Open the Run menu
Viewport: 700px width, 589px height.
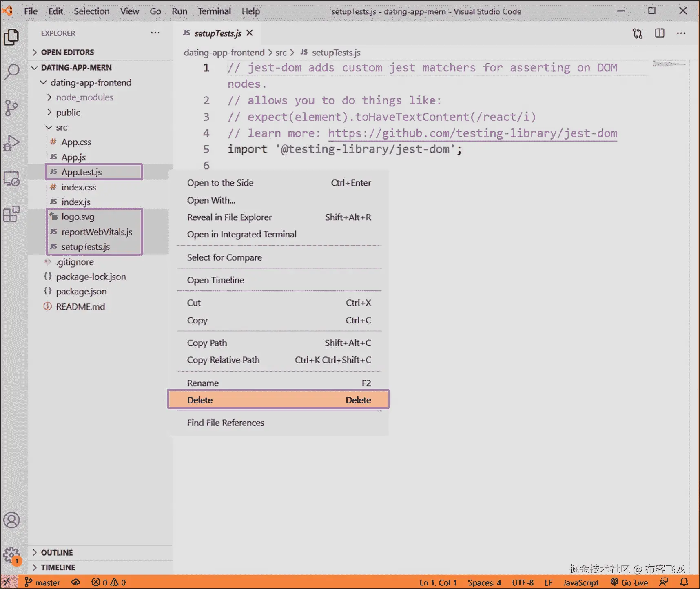coord(179,11)
